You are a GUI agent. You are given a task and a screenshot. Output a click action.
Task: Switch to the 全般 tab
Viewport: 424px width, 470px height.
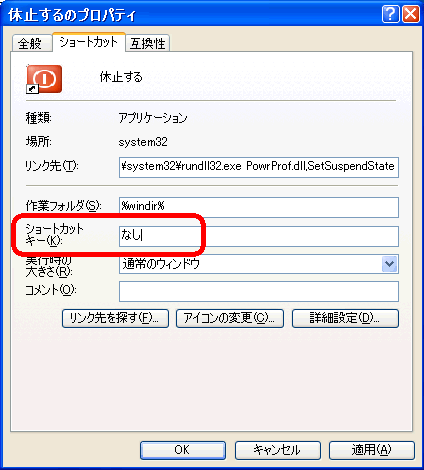[x=32, y=43]
